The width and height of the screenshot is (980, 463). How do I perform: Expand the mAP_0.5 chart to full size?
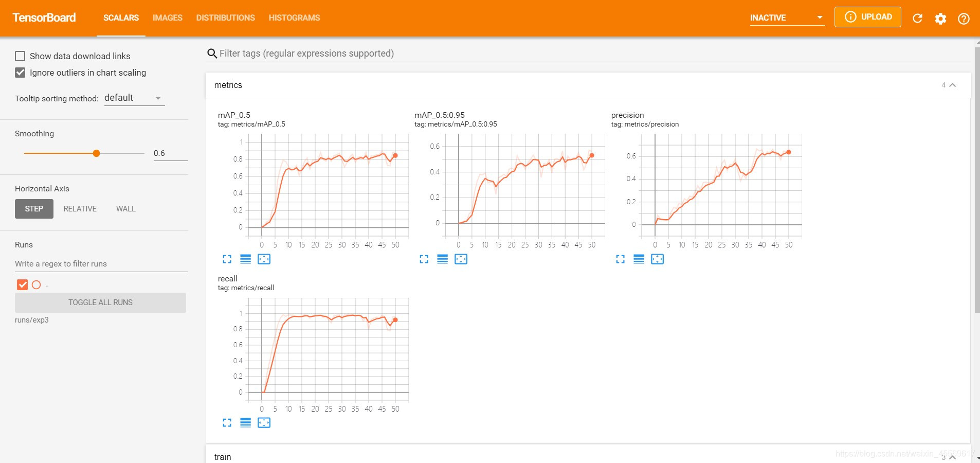[x=227, y=259]
